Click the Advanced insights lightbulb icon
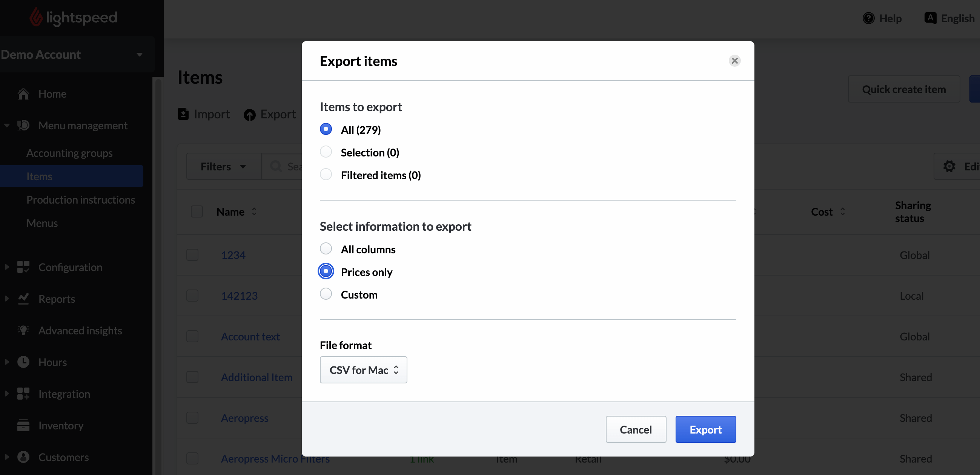Screen dimensions: 980x475 coord(23,331)
